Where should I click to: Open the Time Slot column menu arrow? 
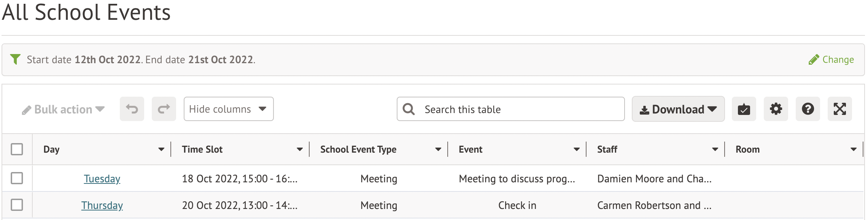point(300,150)
